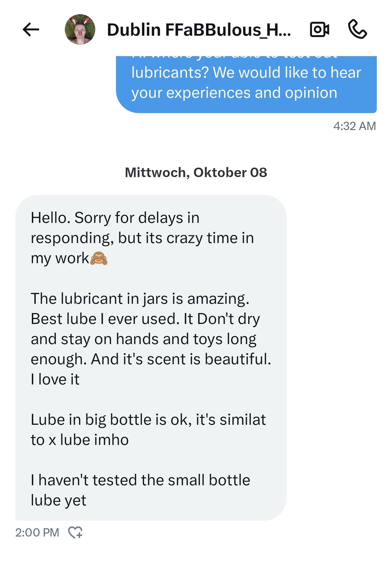Tap "And it's scent is beautiful" sentence
This screenshot has height=561, width=392.
[181, 359]
